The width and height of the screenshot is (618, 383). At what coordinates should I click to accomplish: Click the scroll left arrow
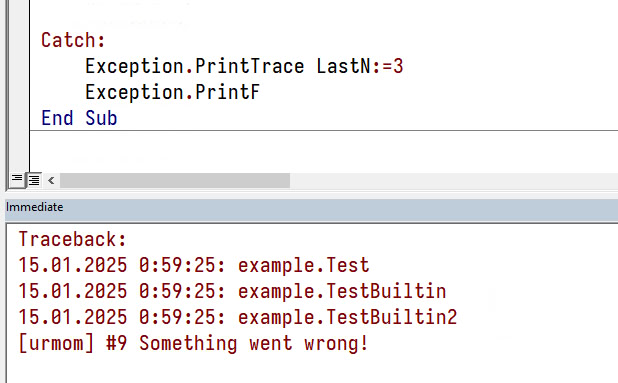click(x=51, y=180)
